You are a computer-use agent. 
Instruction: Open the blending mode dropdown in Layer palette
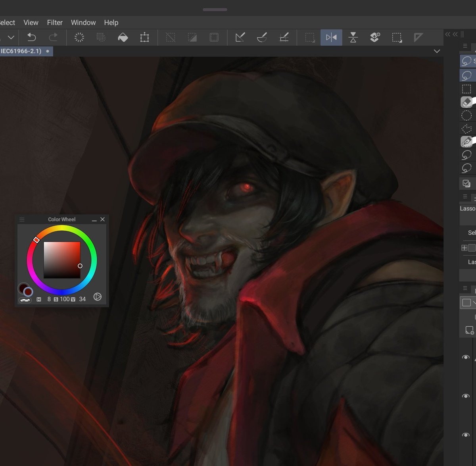pos(468,302)
